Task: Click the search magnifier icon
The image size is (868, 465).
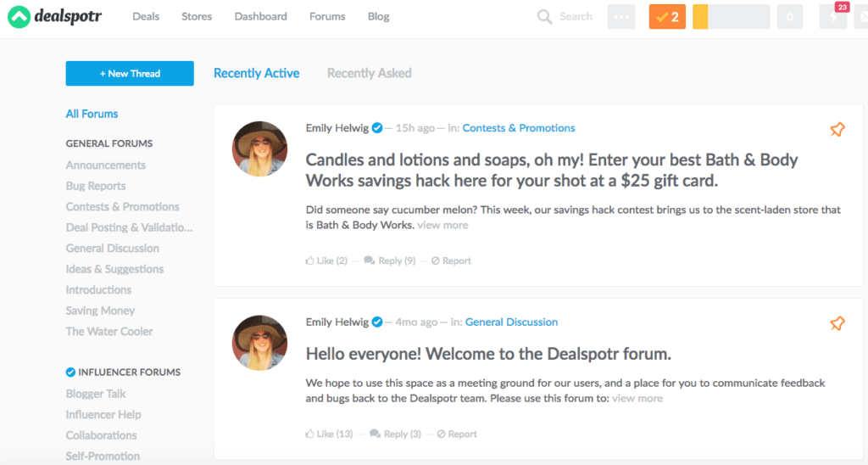Action: 544,17
